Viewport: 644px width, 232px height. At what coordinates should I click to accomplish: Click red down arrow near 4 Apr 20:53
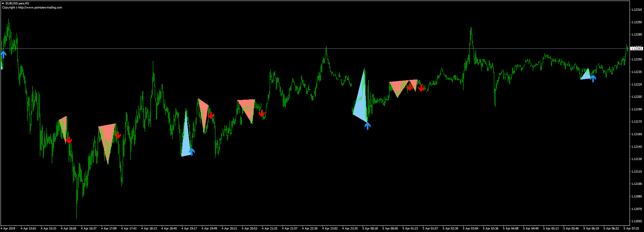[262, 113]
